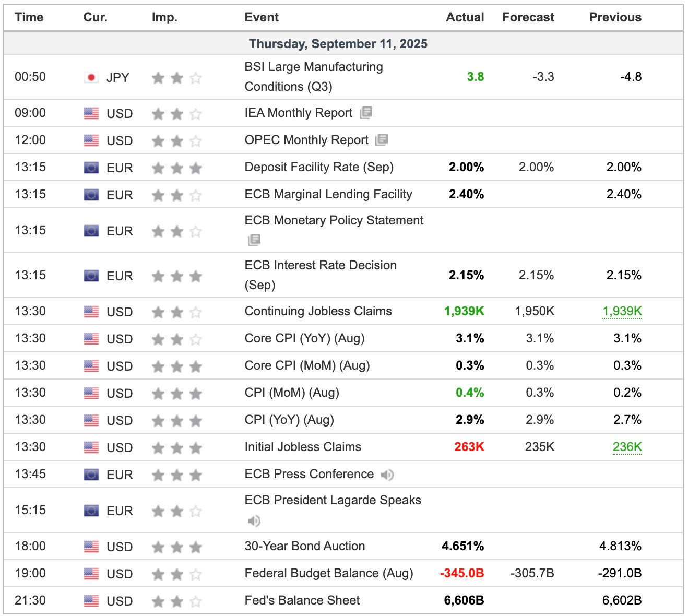Screen dimensions: 688x616
Task: Open the Fed's Balance Sheet event
Action: (302, 600)
